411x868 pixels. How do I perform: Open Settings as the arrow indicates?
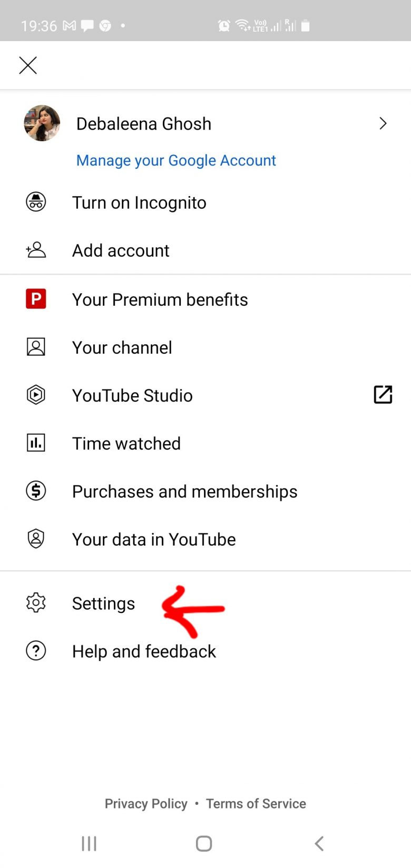[x=103, y=603]
